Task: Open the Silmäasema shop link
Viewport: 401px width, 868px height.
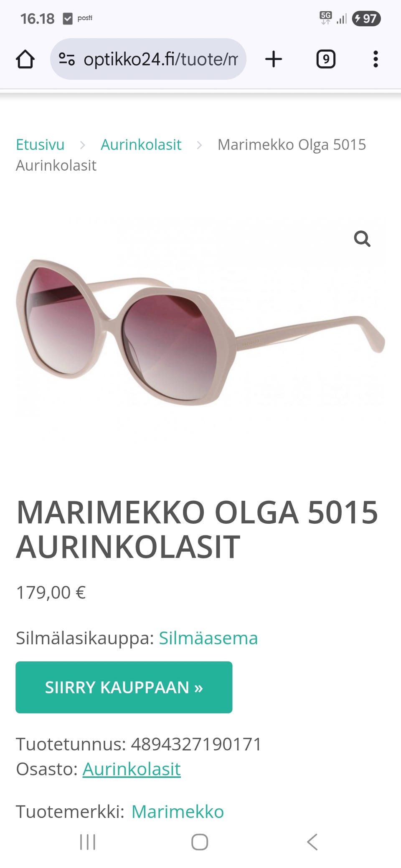Action: click(208, 638)
